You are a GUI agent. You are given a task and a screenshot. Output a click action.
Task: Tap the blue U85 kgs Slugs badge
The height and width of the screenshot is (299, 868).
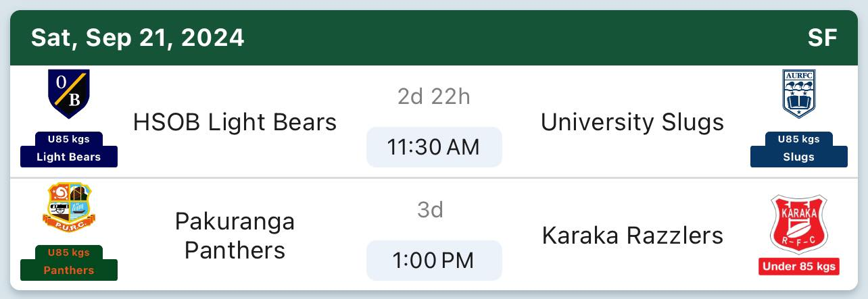(798, 149)
